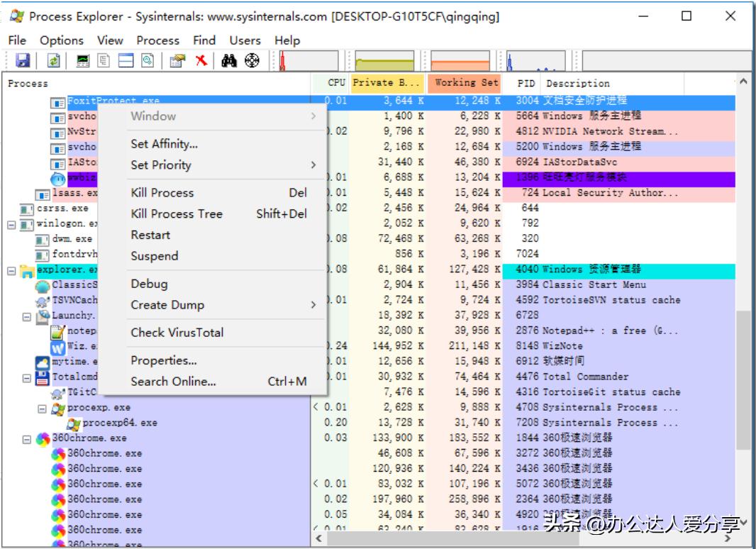The image size is (756, 549).
Task: Select the red Kill Process toolbar icon
Action: click(x=201, y=60)
